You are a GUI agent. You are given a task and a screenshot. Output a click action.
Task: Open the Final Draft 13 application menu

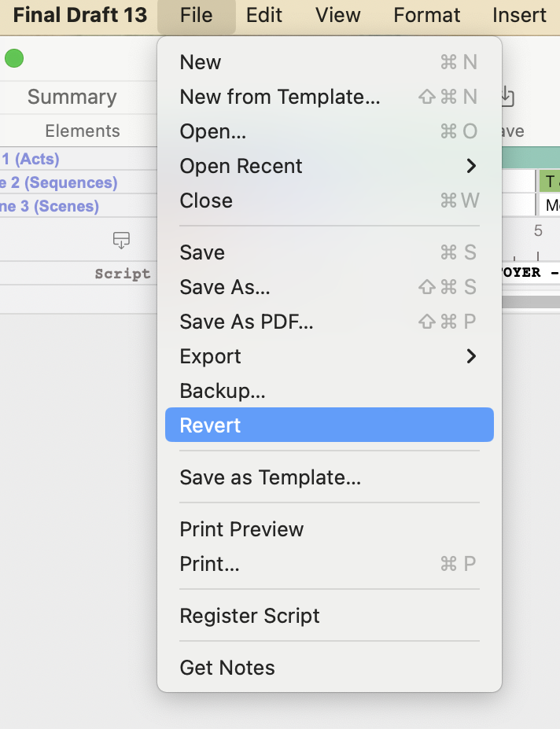79,15
